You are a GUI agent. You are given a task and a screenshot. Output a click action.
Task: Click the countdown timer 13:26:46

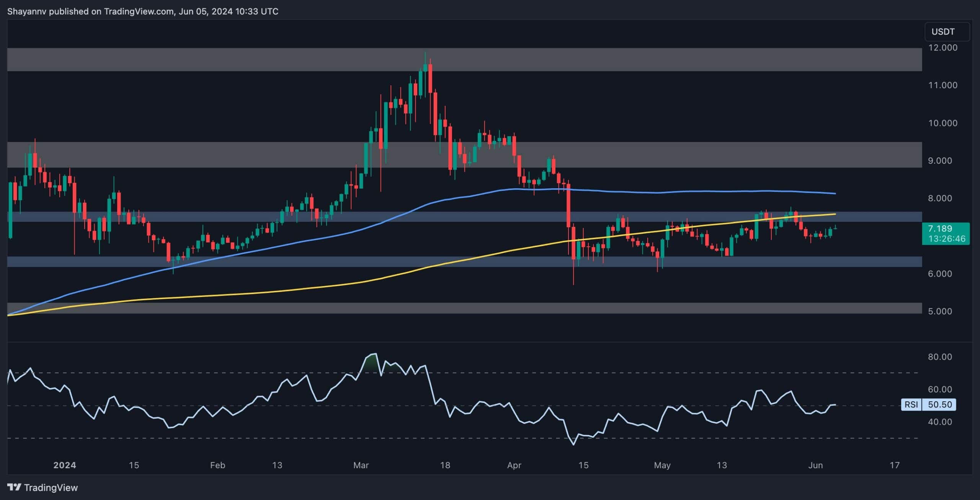tap(946, 239)
